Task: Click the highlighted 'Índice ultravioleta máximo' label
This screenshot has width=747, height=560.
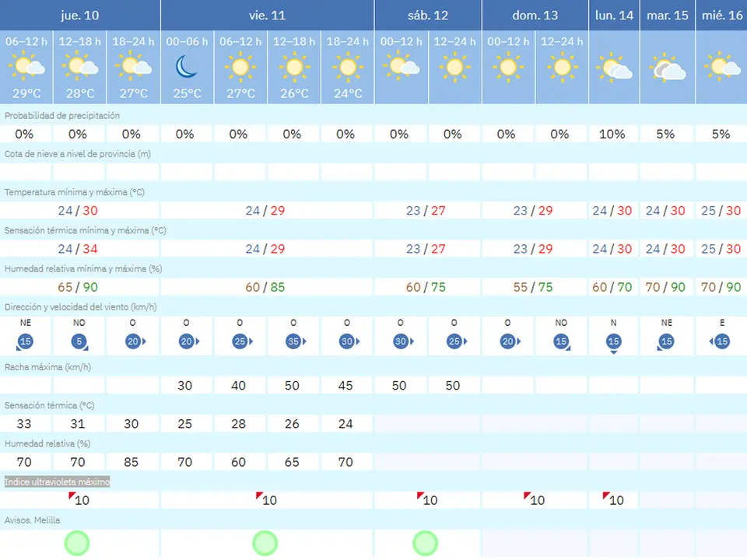Action: click(x=57, y=482)
